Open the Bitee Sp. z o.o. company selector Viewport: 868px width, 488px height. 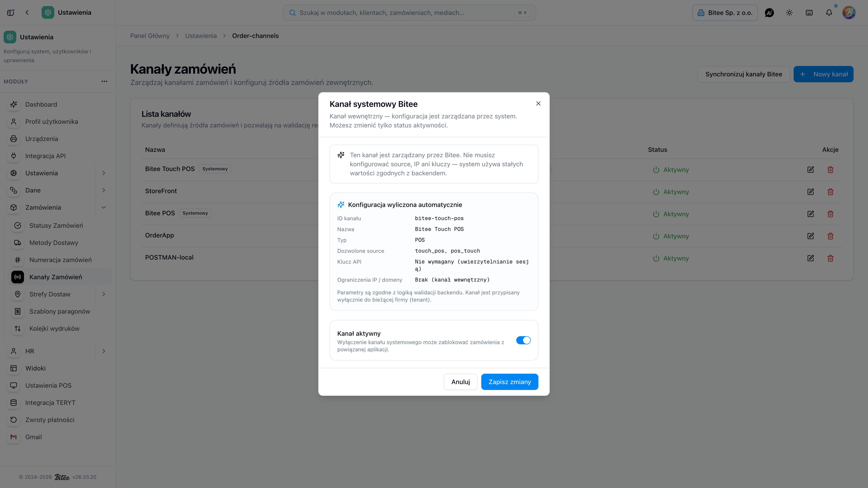(x=725, y=13)
